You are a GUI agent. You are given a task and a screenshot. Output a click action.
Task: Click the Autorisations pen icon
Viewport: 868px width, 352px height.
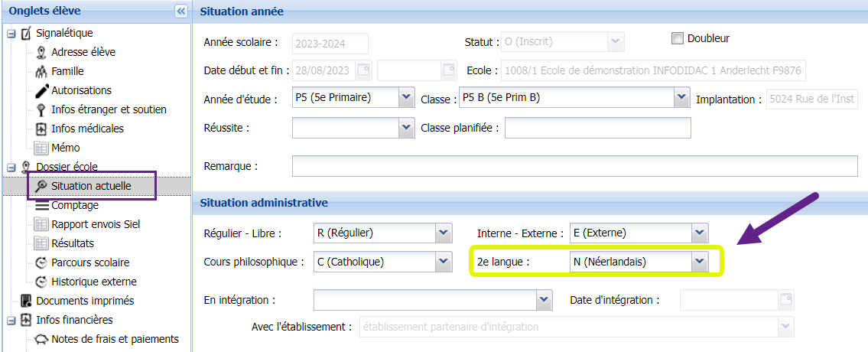(41, 90)
